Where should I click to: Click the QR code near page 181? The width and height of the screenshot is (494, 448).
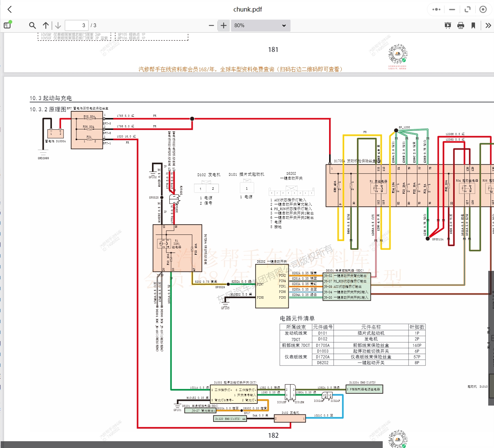[398, 54]
